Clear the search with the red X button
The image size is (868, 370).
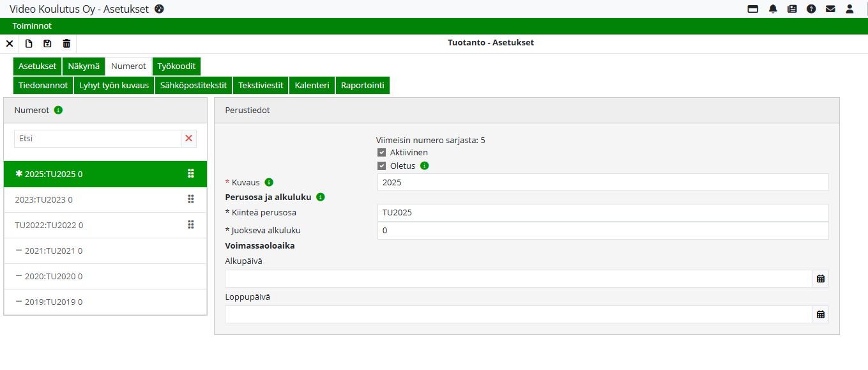pyautogui.click(x=188, y=139)
